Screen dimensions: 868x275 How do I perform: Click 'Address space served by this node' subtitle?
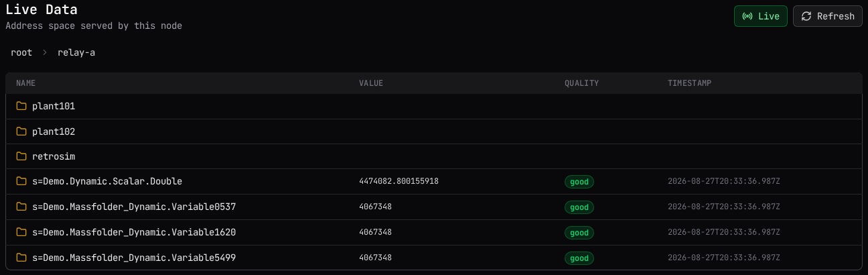[x=94, y=25]
